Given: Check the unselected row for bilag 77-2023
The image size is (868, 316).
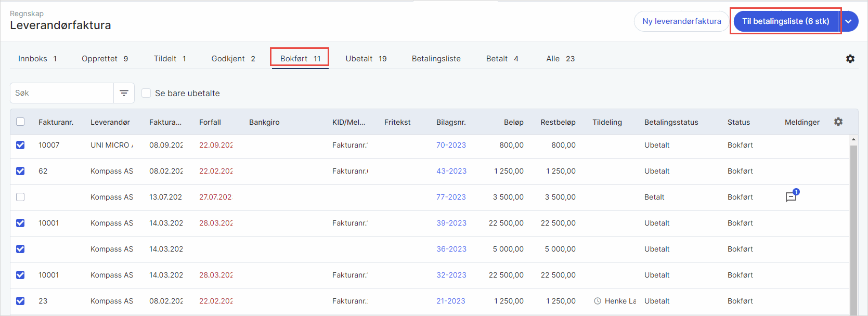Looking at the screenshot, I should 20,197.
